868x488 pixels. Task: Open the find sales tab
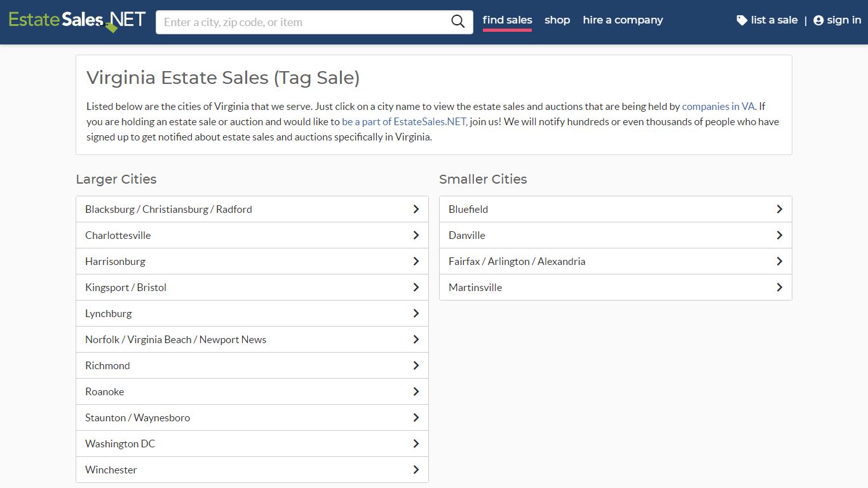click(507, 20)
